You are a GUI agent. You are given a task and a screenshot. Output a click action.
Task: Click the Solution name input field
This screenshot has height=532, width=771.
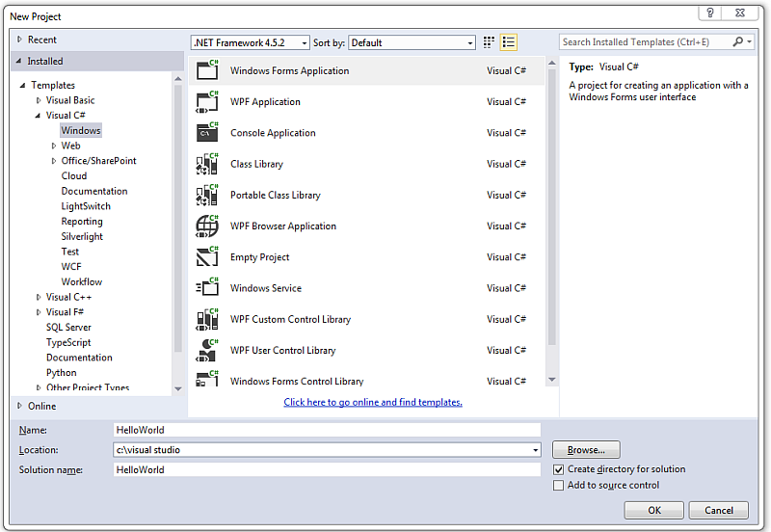click(327, 469)
